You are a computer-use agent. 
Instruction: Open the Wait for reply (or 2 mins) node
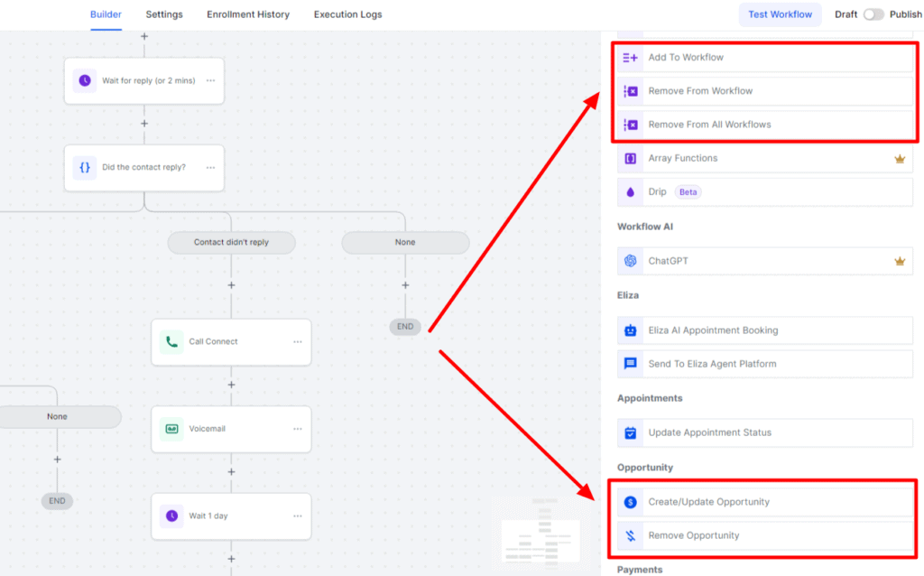point(144,80)
